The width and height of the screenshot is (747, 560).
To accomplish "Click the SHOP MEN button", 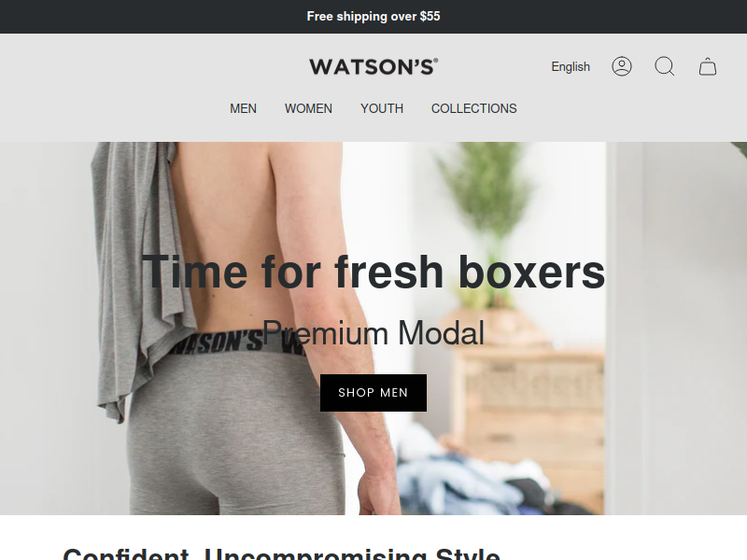I will tap(373, 393).
